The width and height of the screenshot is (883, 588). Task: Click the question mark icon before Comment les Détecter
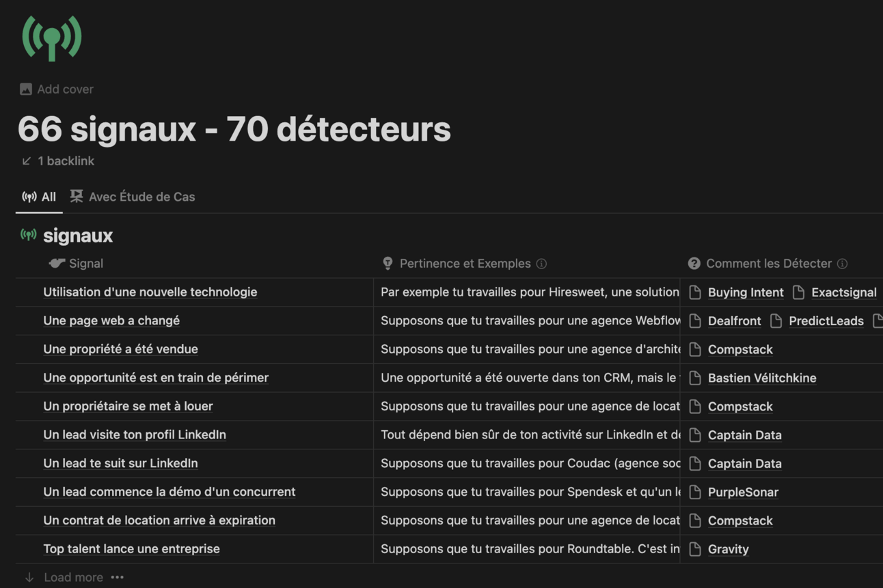(x=694, y=263)
